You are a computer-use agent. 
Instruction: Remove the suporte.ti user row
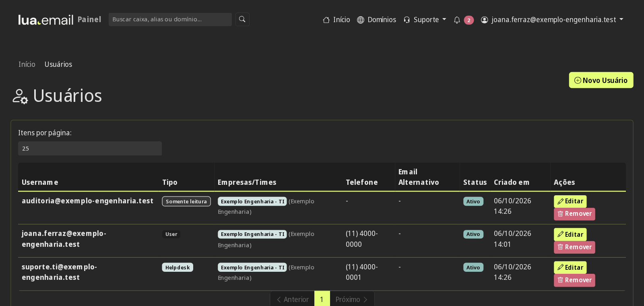574,280
